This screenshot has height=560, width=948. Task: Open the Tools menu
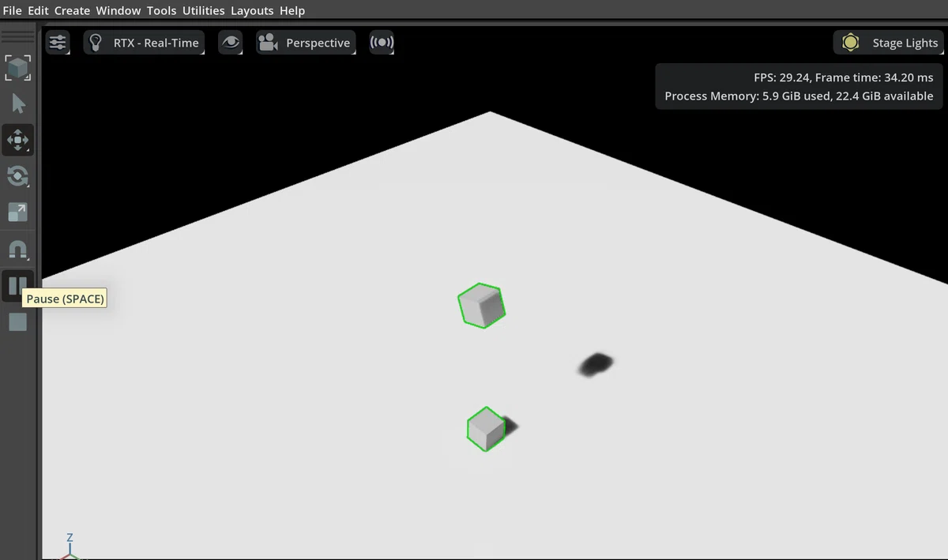point(161,11)
